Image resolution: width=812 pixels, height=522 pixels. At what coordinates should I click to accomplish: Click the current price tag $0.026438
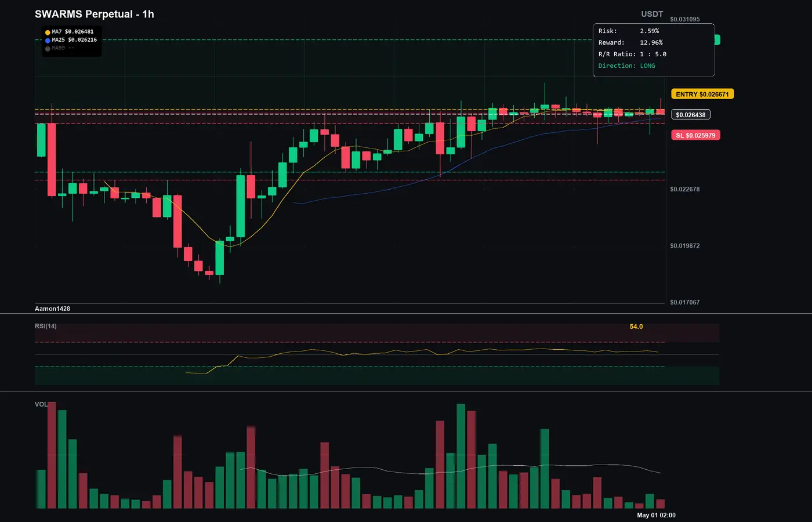(x=691, y=115)
